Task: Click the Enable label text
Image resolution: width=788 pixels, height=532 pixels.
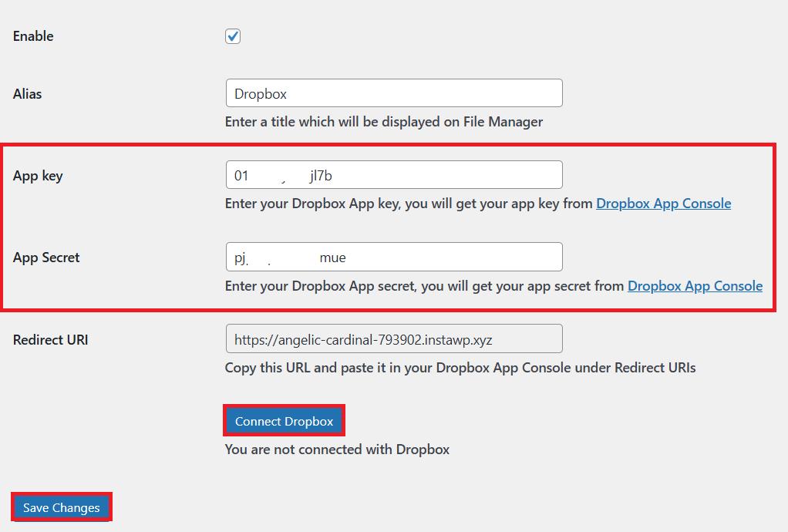Action: click(x=33, y=36)
